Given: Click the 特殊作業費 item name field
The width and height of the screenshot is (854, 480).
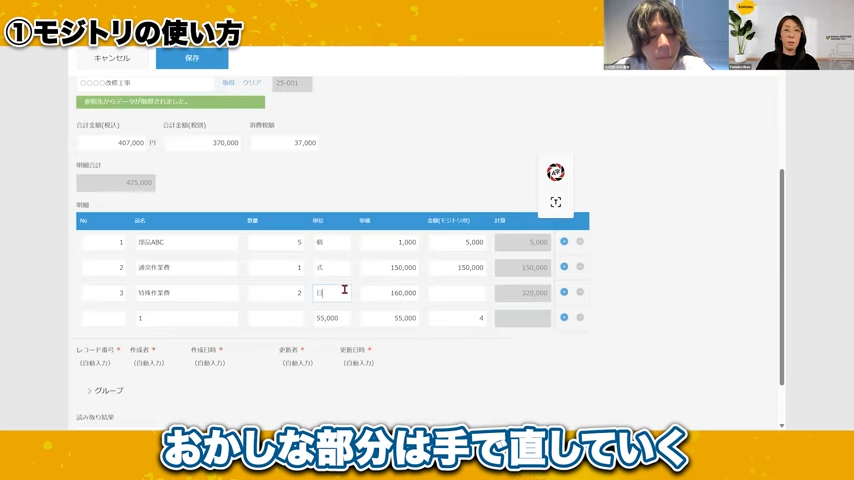Looking at the screenshot, I should coord(187,293).
